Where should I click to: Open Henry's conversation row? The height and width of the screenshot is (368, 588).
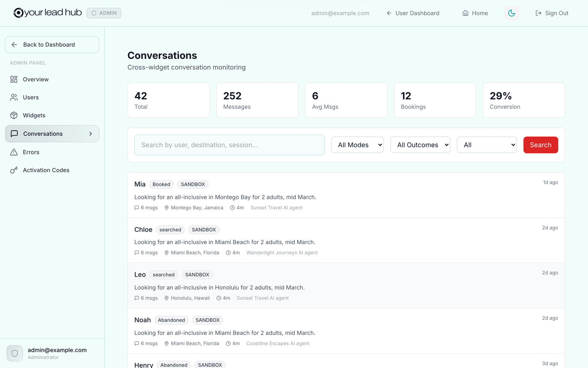point(346,361)
